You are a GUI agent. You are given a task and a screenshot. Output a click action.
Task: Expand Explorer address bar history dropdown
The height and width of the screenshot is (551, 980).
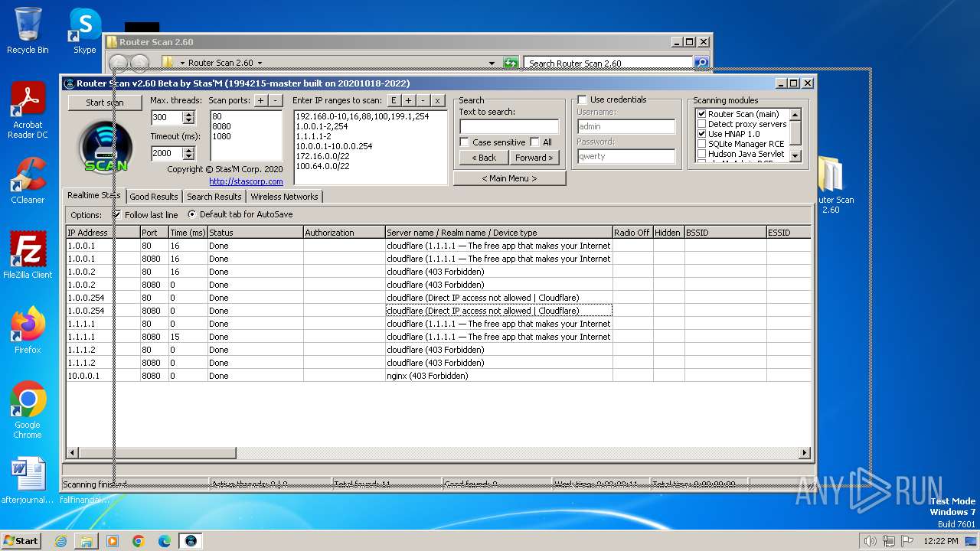(492, 64)
